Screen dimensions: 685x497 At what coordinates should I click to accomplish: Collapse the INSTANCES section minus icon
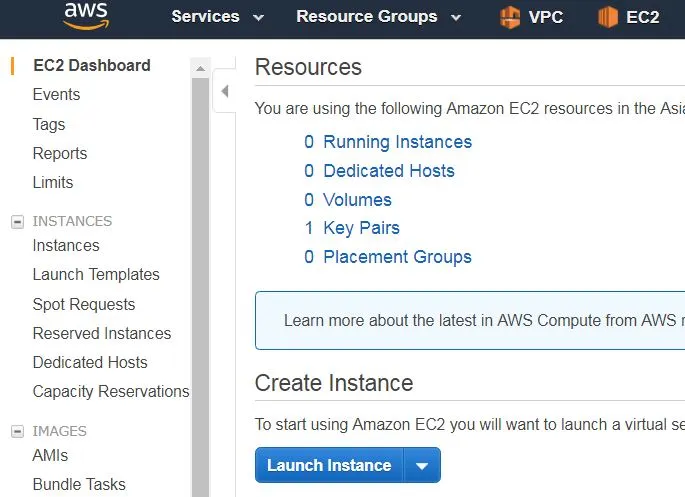17,222
